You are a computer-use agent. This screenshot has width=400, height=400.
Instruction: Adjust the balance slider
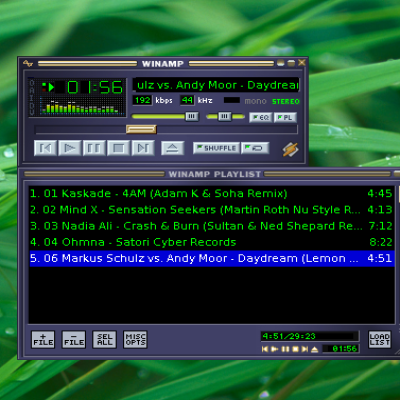(225, 116)
